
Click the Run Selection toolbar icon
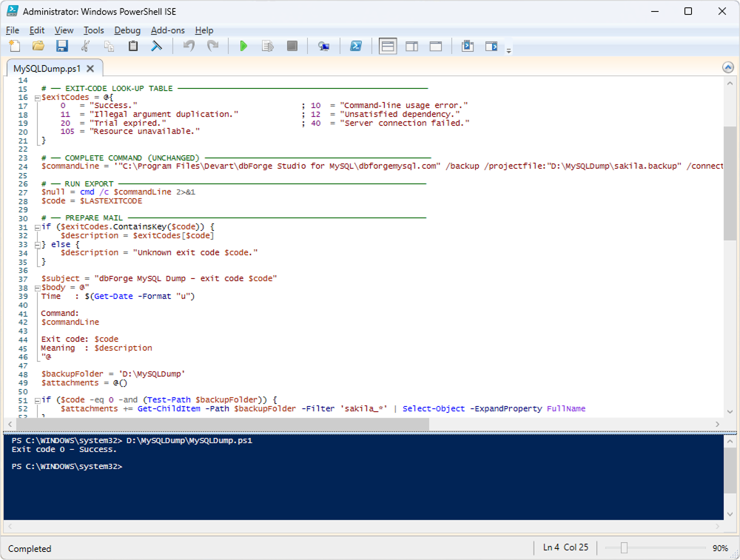click(x=268, y=46)
